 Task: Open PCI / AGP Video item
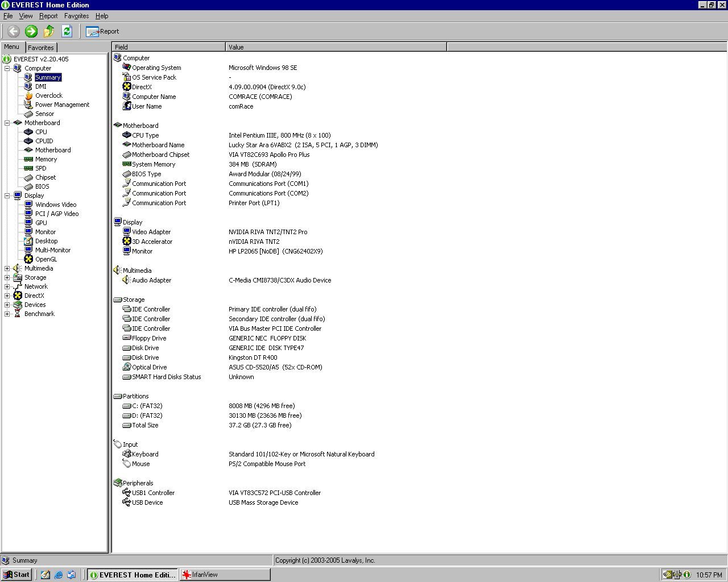pyautogui.click(x=57, y=214)
